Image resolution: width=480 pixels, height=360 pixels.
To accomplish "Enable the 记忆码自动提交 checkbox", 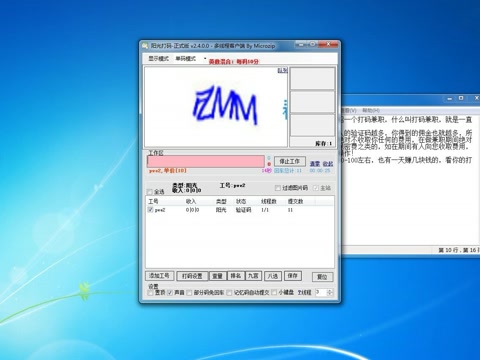I will (x=229, y=293).
